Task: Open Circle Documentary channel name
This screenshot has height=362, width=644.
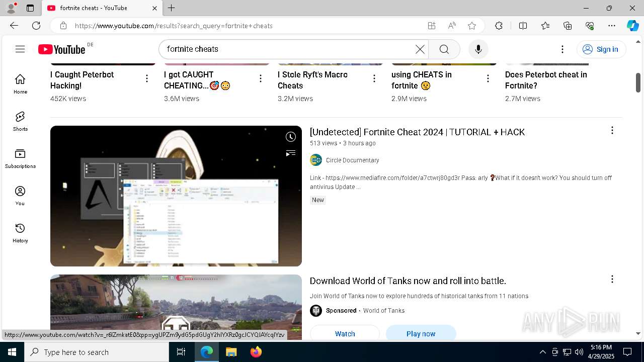Action: pyautogui.click(x=352, y=160)
